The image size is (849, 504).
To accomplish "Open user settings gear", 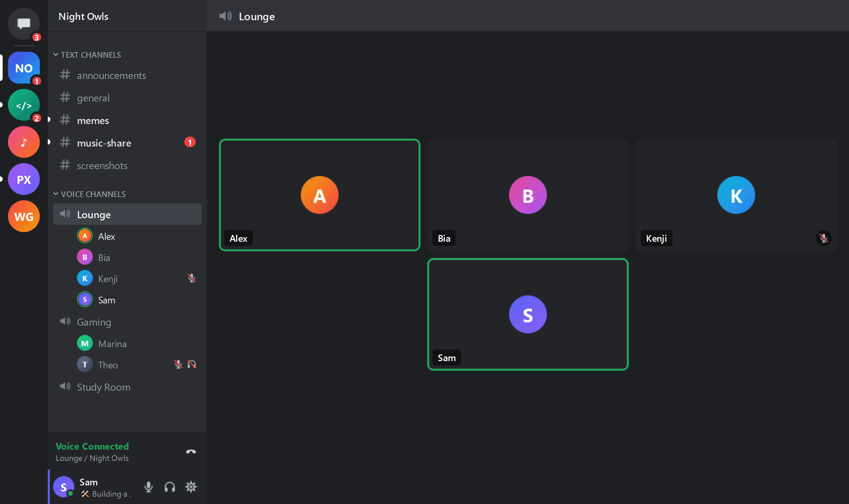I will coord(191,487).
